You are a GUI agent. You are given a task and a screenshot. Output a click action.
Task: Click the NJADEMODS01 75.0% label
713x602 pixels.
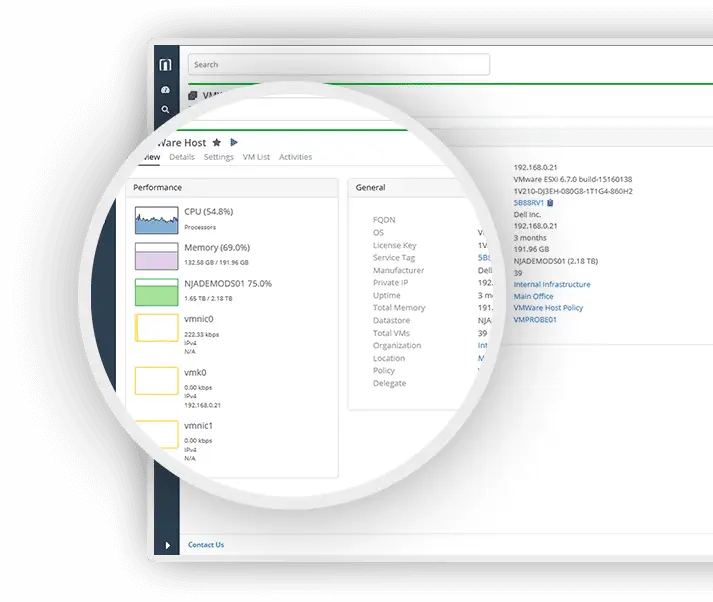[228, 283]
